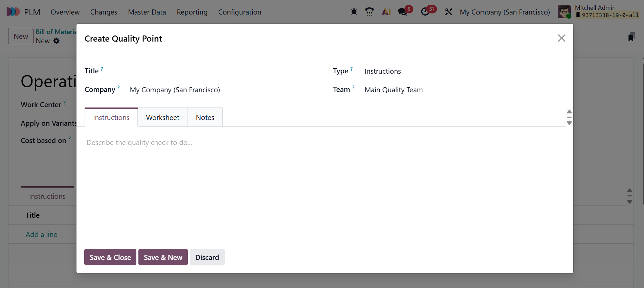Select background form Instructions tab
The height and width of the screenshot is (288, 644).
coord(47,196)
